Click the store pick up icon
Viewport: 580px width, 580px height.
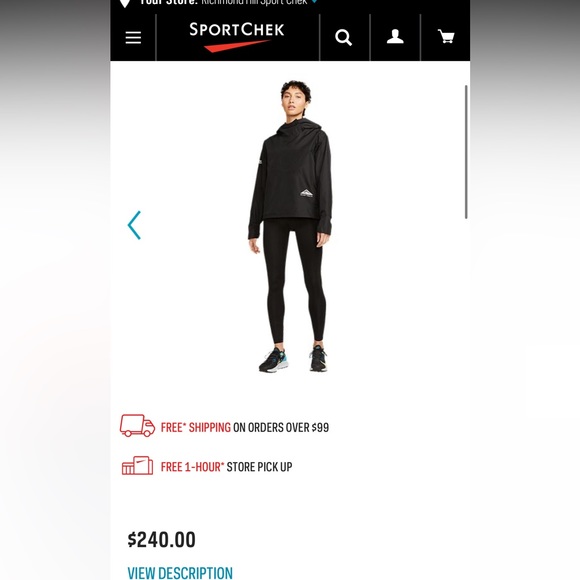pyautogui.click(x=137, y=465)
